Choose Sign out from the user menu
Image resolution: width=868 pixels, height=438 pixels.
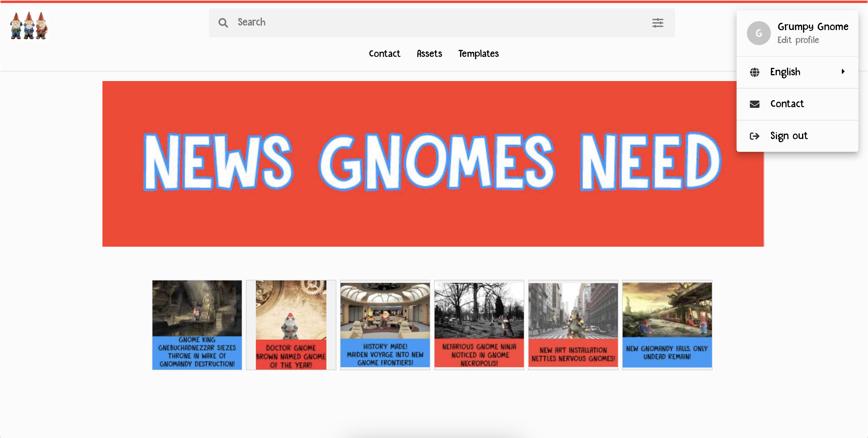coord(788,136)
